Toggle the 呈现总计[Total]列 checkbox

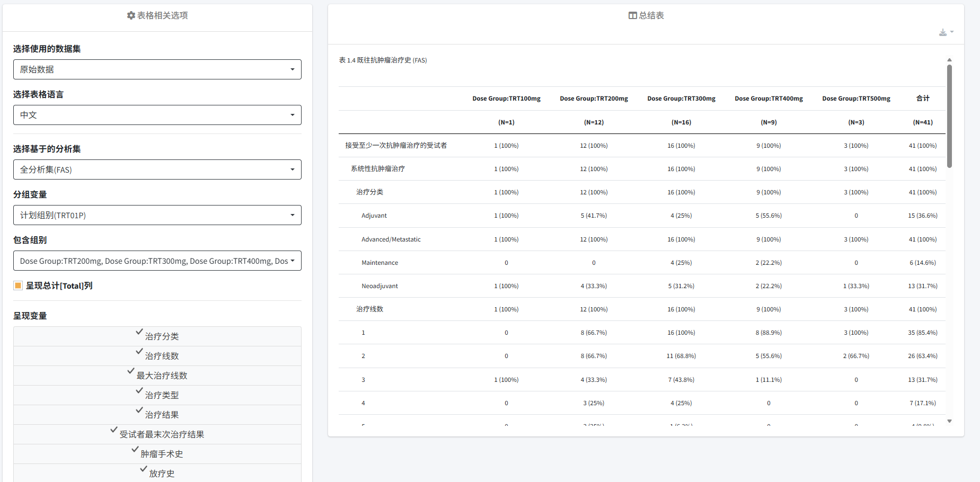click(18, 285)
